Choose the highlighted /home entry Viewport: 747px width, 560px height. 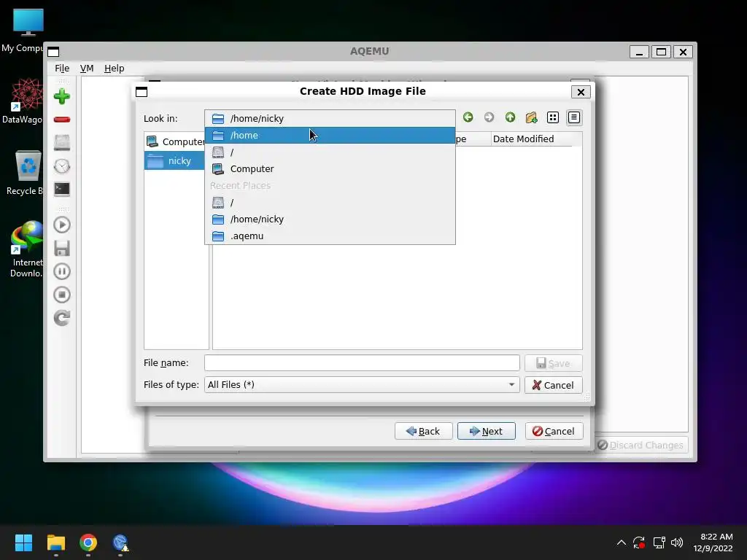(x=330, y=135)
